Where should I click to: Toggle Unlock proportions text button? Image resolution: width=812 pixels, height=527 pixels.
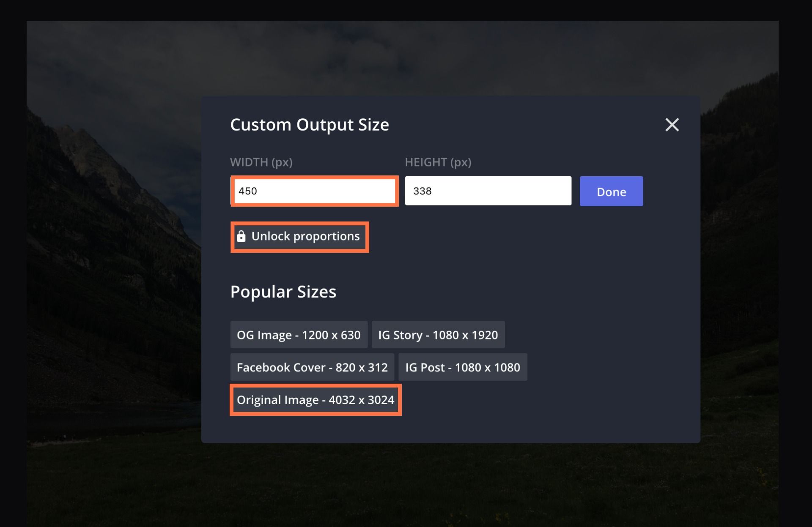pos(305,236)
